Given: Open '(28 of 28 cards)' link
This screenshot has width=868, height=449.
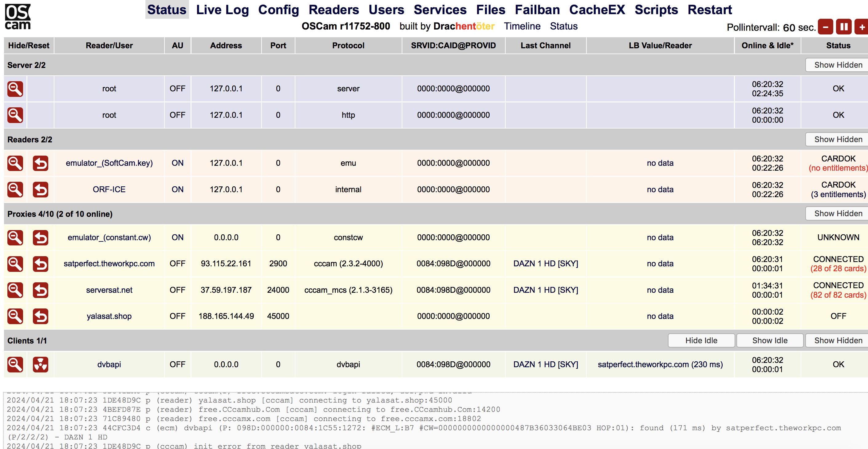Looking at the screenshot, I should pos(838,269).
